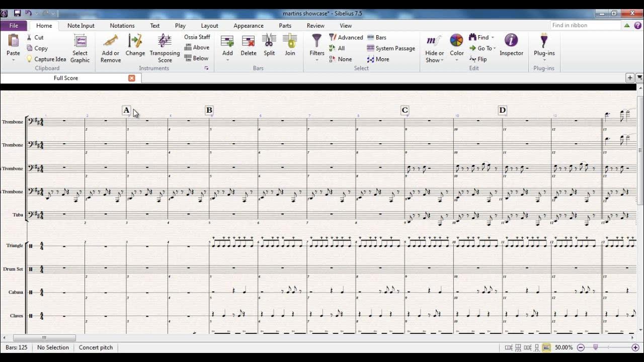
Task: Open the Filters funnel
Action: [x=317, y=41]
